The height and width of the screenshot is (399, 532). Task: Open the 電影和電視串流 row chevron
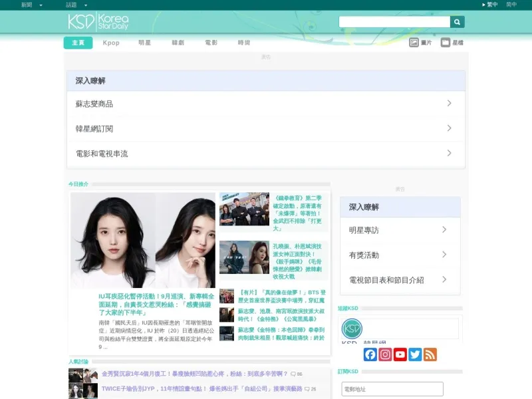tap(450, 153)
